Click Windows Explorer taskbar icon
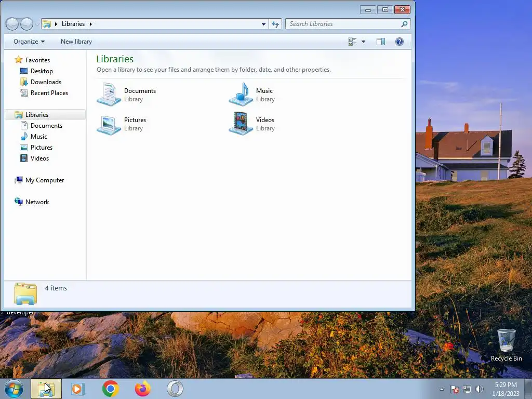 pyautogui.click(x=46, y=389)
